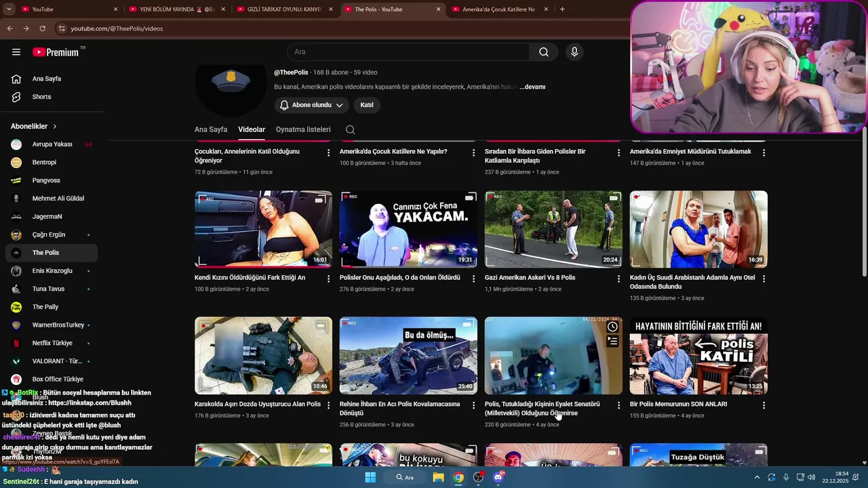
Task: Select the Videolar channel tab
Action: (252, 129)
